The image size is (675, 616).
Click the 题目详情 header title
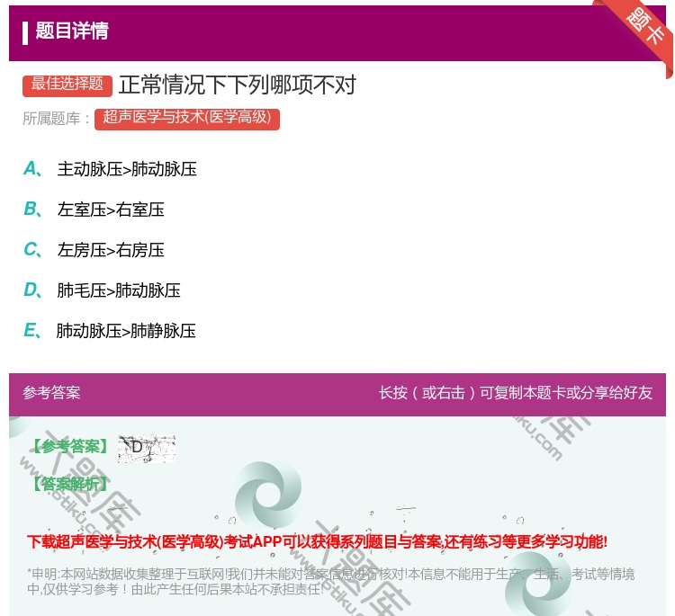[72, 31]
